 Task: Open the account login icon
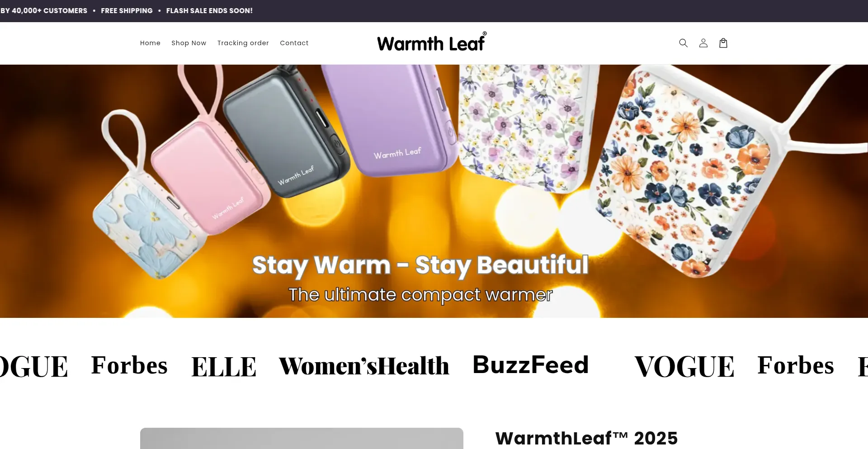coord(703,43)
